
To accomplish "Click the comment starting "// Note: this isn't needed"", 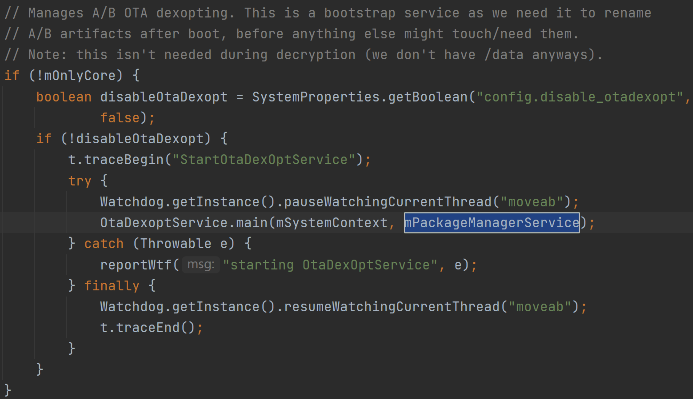I will click(x=304, y=55).
